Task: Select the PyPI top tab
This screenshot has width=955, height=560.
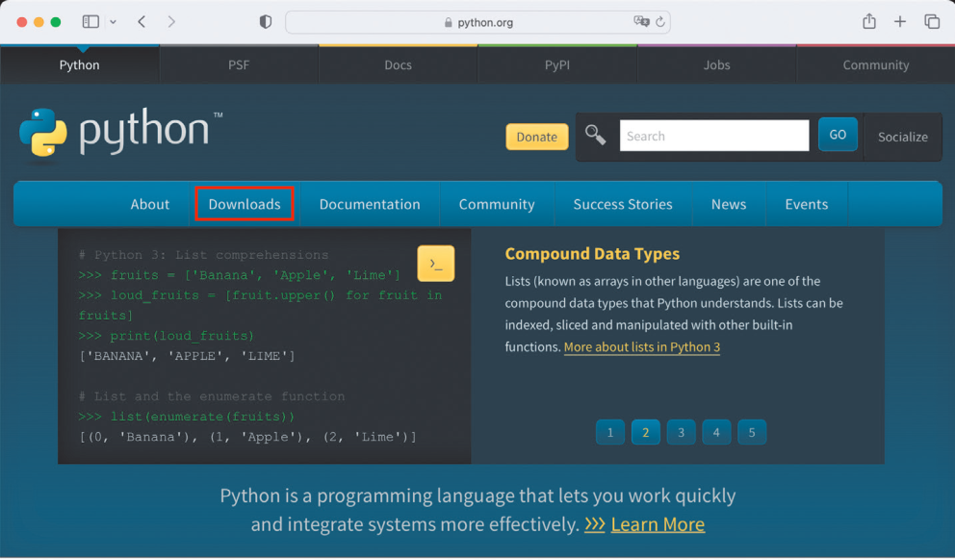Action: tap(557, 64)
